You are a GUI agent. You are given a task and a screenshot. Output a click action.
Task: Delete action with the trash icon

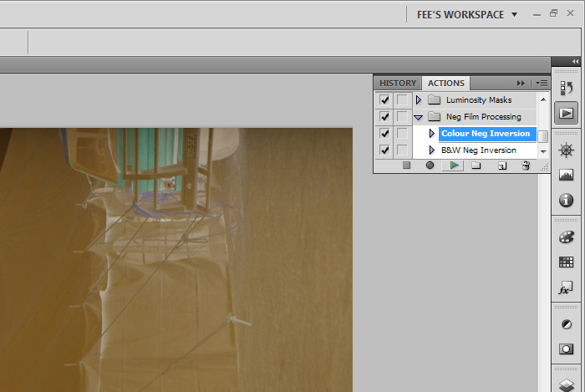[526, 165]
